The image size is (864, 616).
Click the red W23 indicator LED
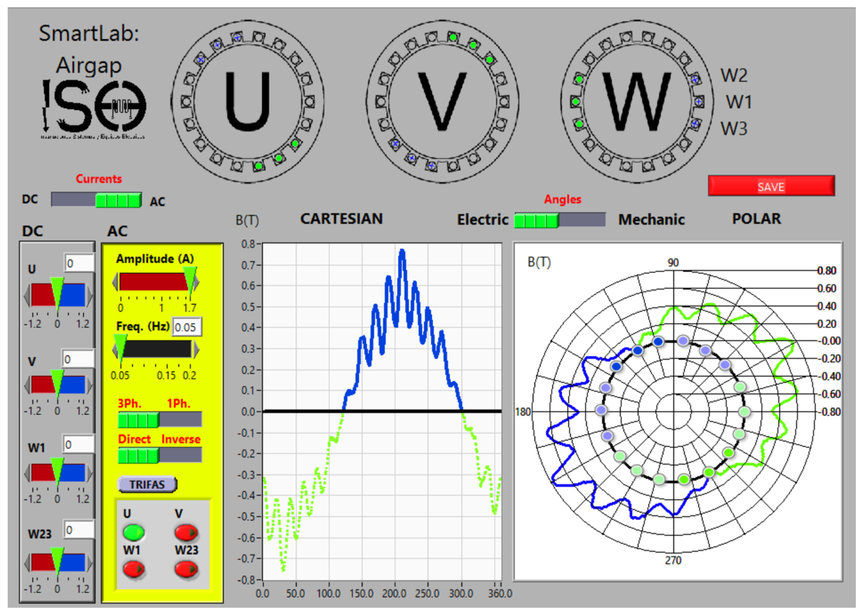tap(186, 569)
